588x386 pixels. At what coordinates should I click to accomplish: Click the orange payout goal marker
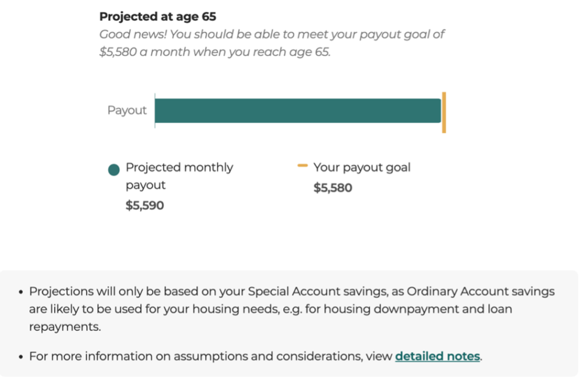click(444, 112)
